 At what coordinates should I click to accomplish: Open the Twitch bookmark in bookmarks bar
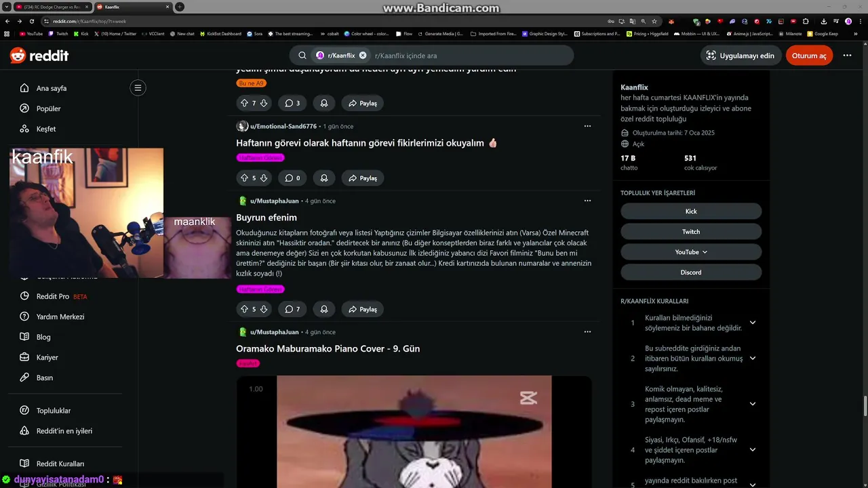pos(58,33)
